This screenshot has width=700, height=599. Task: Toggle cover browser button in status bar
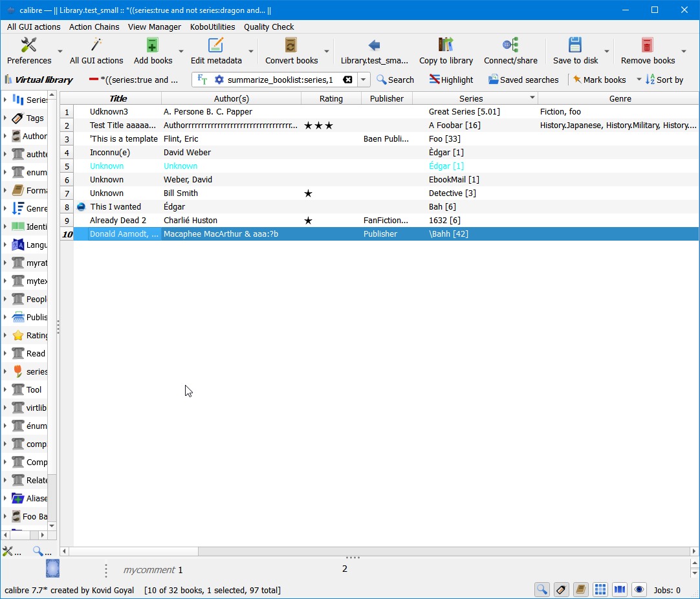(620, 590)
